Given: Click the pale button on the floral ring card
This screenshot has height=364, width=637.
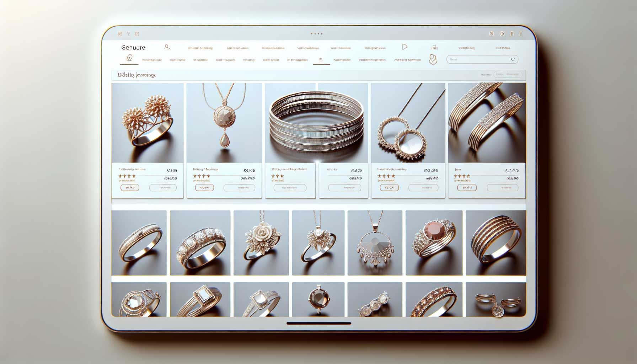Looking at the screenshot, I should 163,188.
